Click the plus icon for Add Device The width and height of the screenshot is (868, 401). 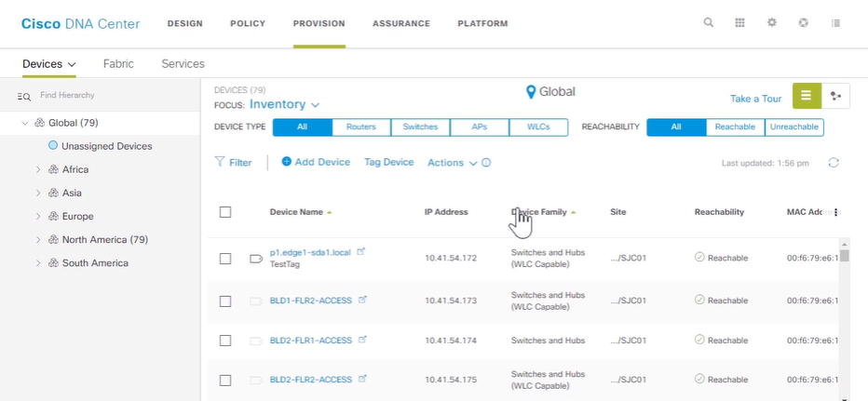(286, 162)
